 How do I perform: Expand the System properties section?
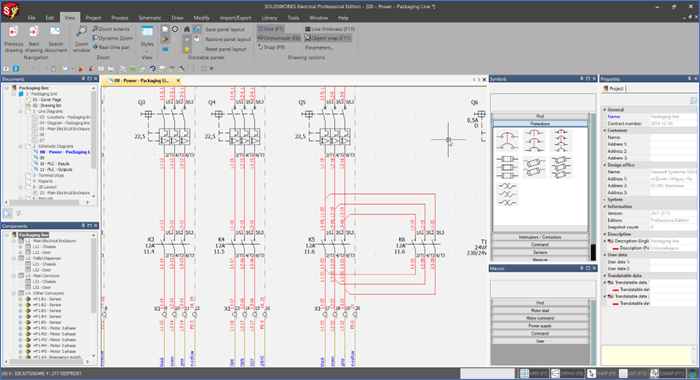pos(605,200)
